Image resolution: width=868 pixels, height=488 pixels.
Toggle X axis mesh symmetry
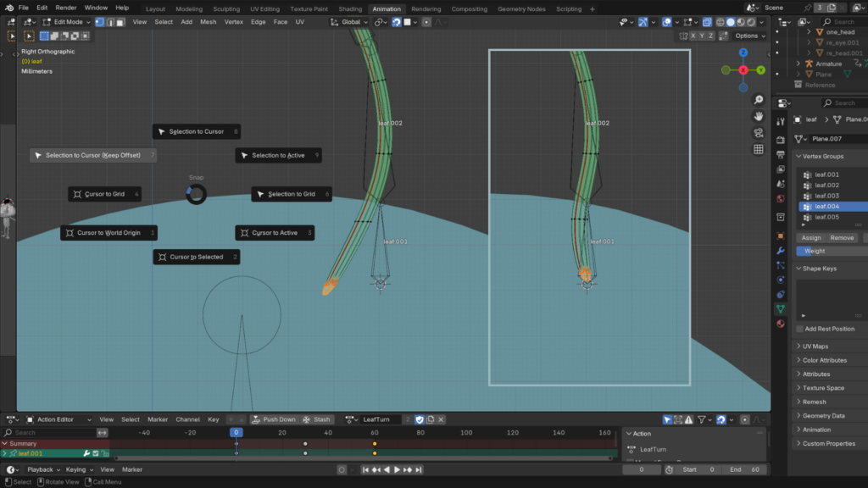click(x=693, y=36)
